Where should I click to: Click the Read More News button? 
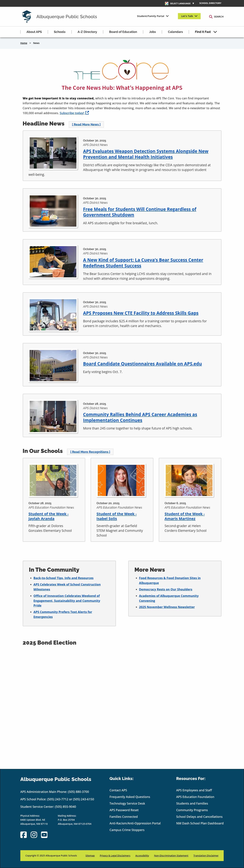coord(86,124)
